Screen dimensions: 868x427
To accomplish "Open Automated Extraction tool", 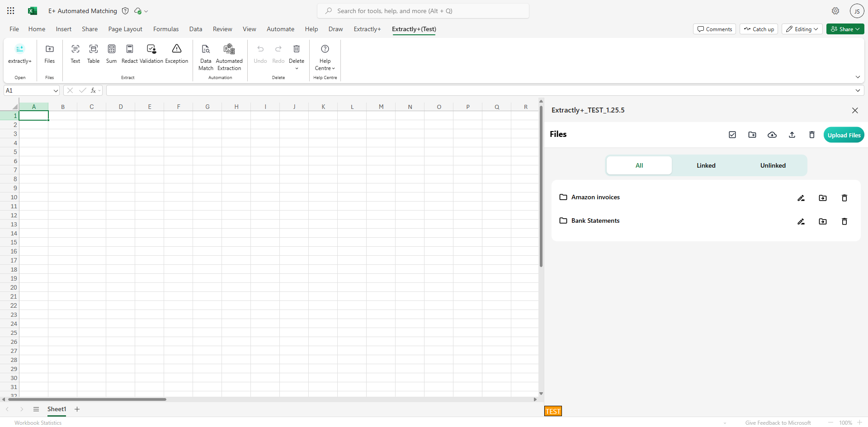I will click(229, 56).
